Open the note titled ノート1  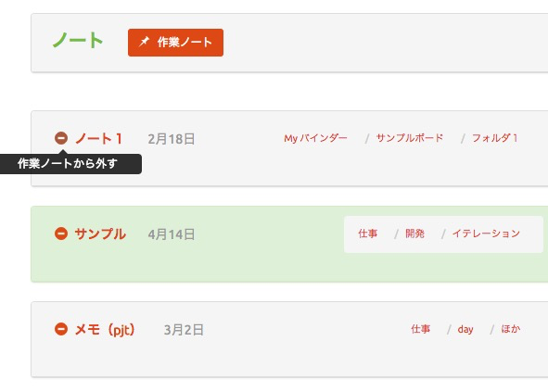tap(98, 138)
